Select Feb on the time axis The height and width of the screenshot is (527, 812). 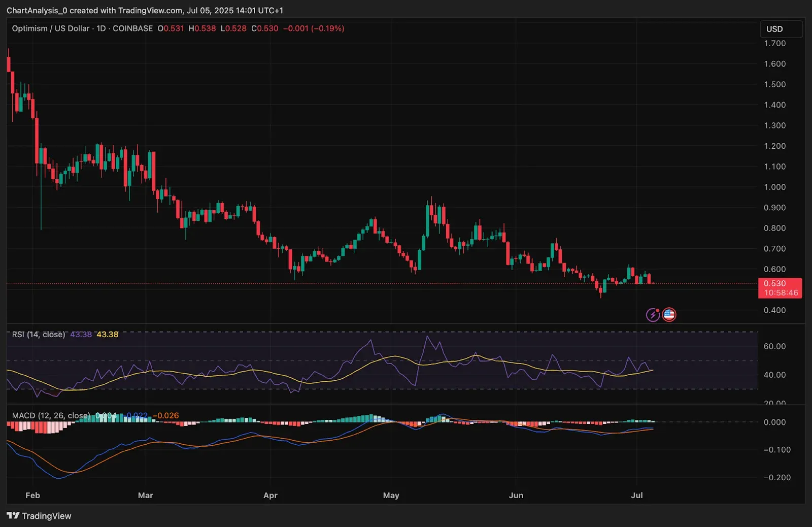pyautogui.click(x=32, y=495)
